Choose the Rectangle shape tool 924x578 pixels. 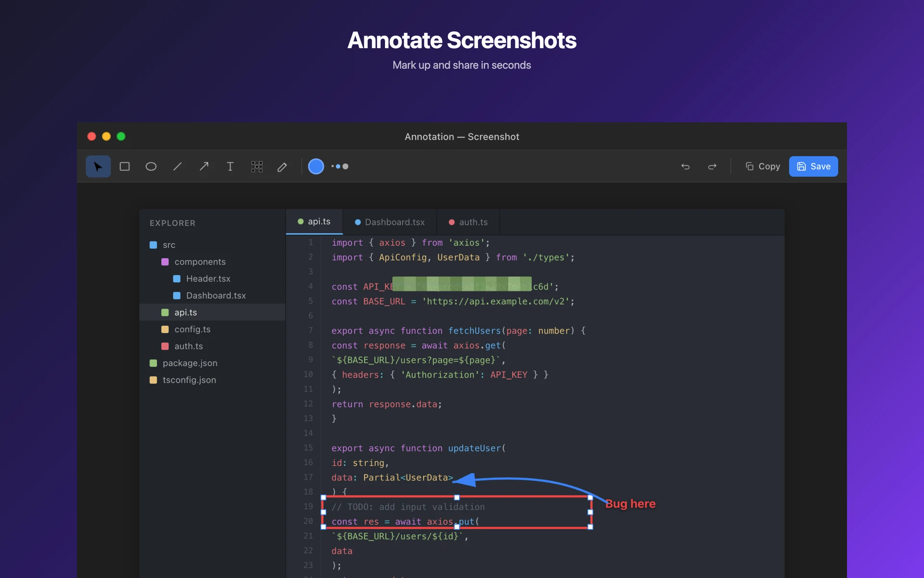pyautogui.click(x=125, y=167)
